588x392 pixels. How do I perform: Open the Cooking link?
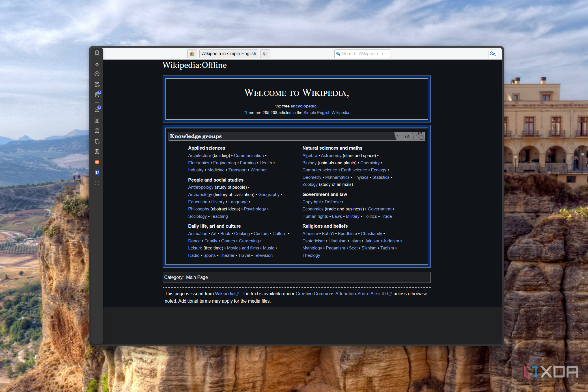[x=242, y=234]
